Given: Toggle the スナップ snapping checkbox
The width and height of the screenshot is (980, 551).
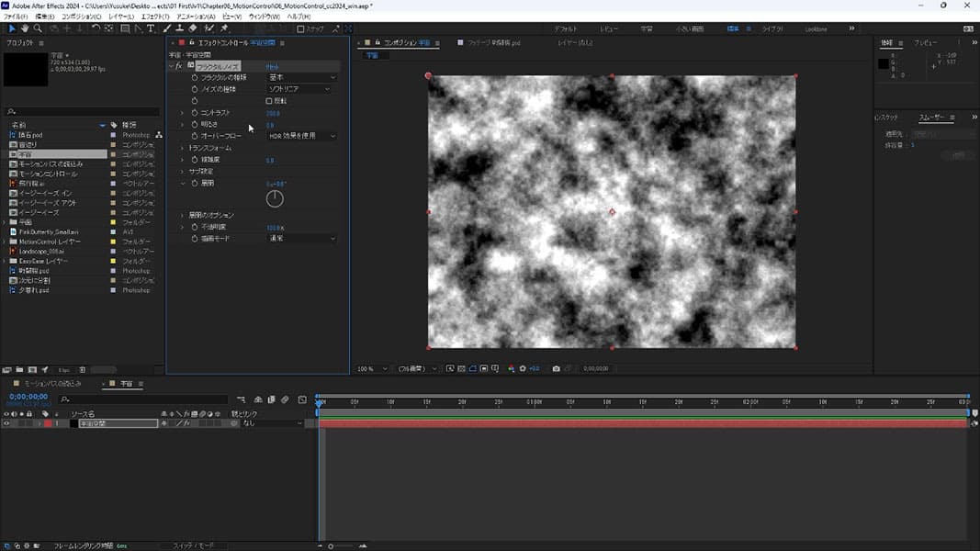Looking at the screenshot, I should coord(300,29).
